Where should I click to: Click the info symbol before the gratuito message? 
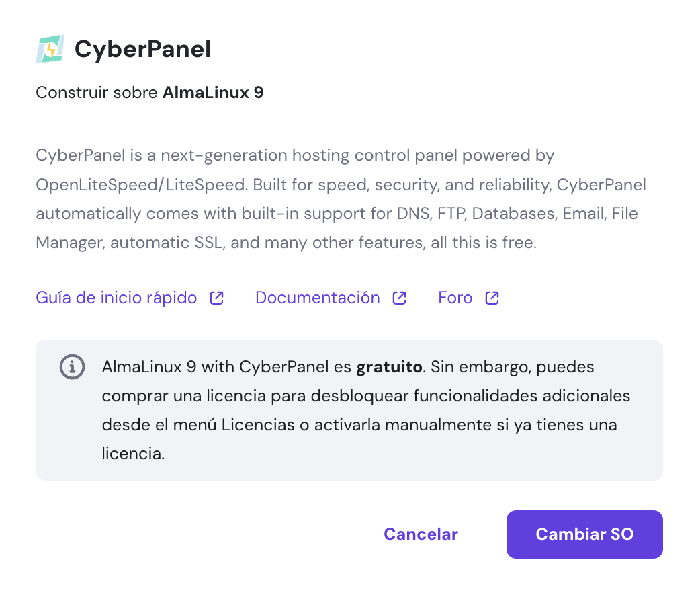pos(72,367)
